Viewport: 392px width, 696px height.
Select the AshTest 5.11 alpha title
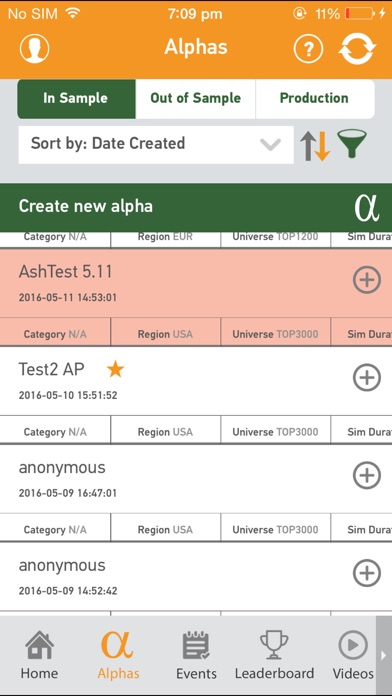pos(65,272)
